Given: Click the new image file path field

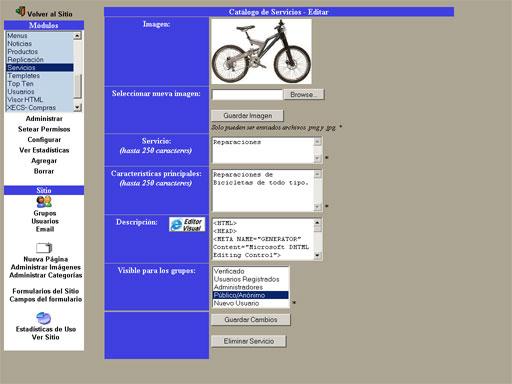Looking at the screenshot, I should (x=247, y=95).
